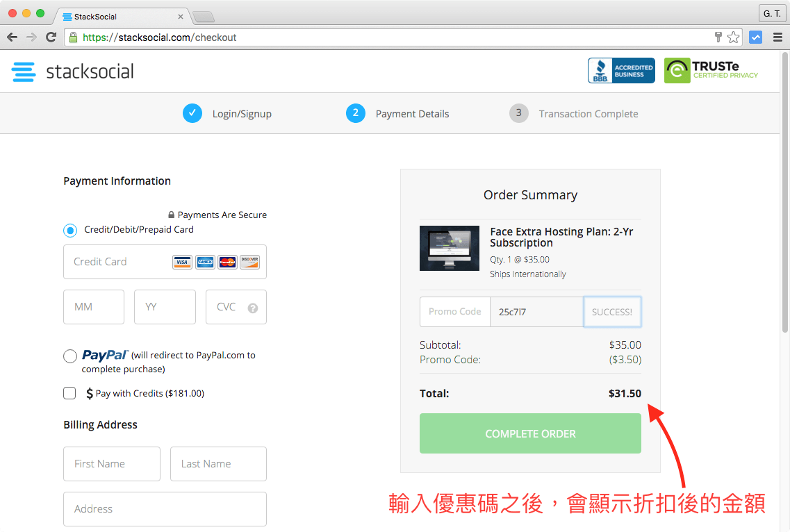Open the TRUSTe Certified Privacy badge
This screenshot has width=790, height=532.
click(711, 71)
